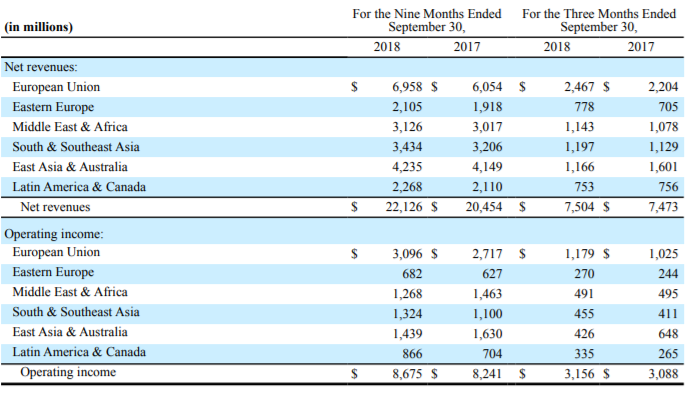Click Eastern Europe revenue value 2,105

click(x=407, y=107)
